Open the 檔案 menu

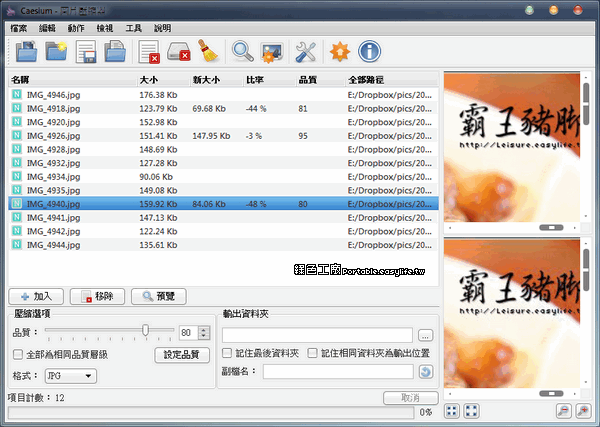coord(18,28)
